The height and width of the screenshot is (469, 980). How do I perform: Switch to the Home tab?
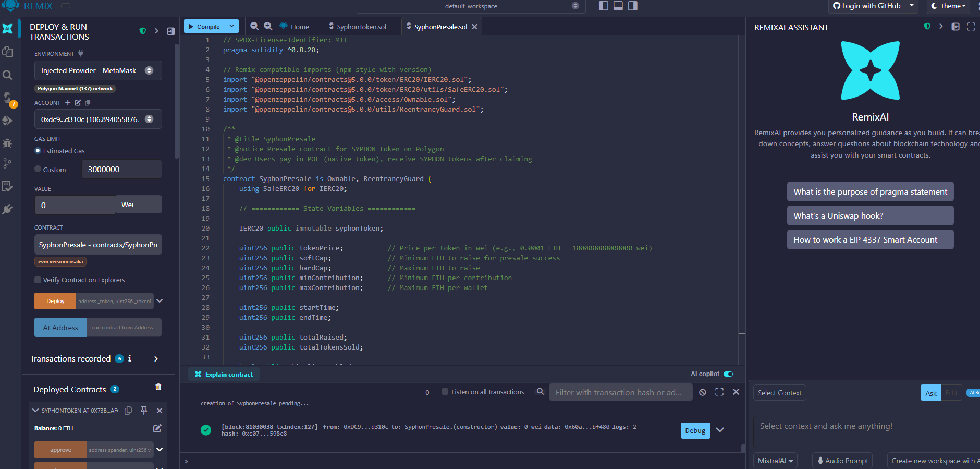[295, 27]
